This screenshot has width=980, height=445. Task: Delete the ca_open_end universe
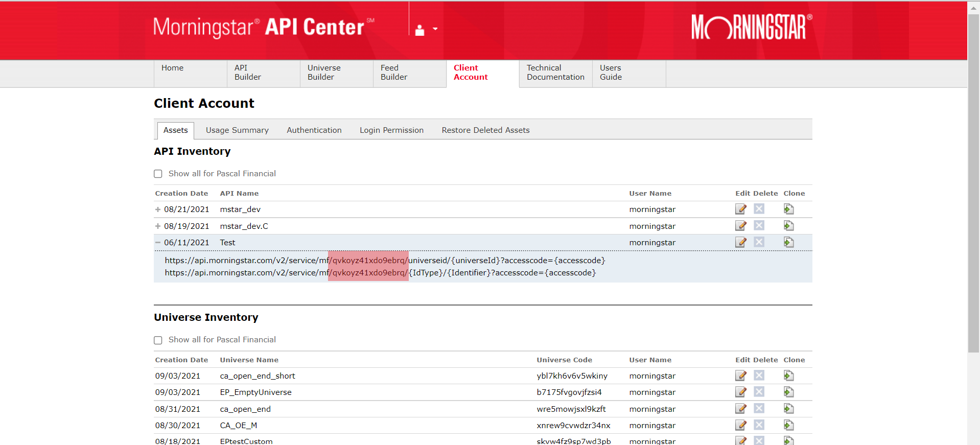[759, 409]
